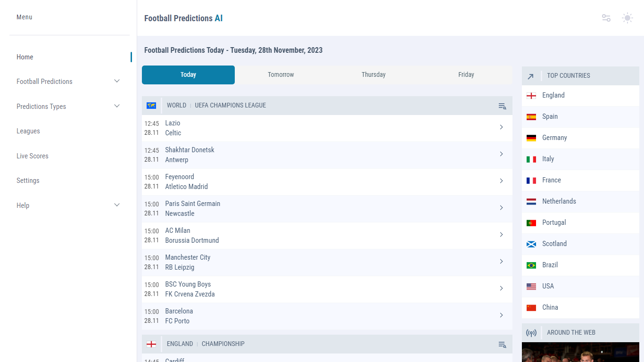Open the Leagues page

(28, 131)
